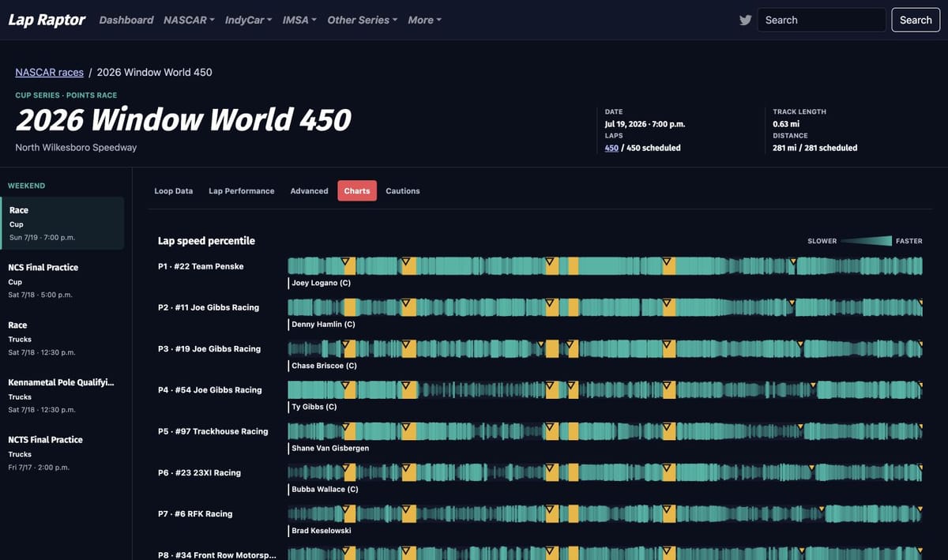
Task: Click Brad Keselowski driver name
Action: coord(322,531)
